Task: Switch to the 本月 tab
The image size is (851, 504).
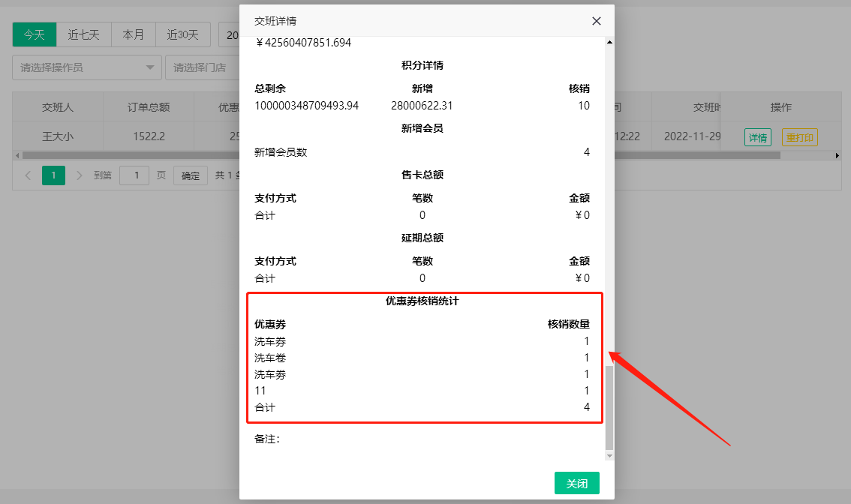Action: point(134,34)
